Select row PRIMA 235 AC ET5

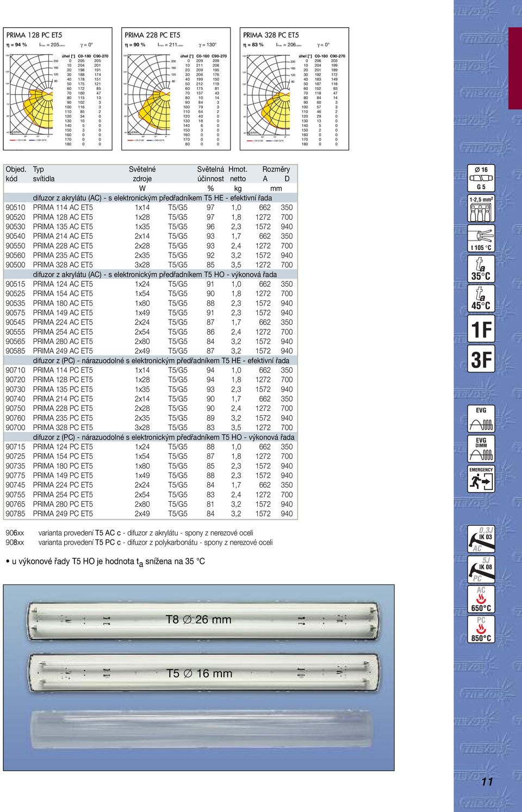(150, 255)
